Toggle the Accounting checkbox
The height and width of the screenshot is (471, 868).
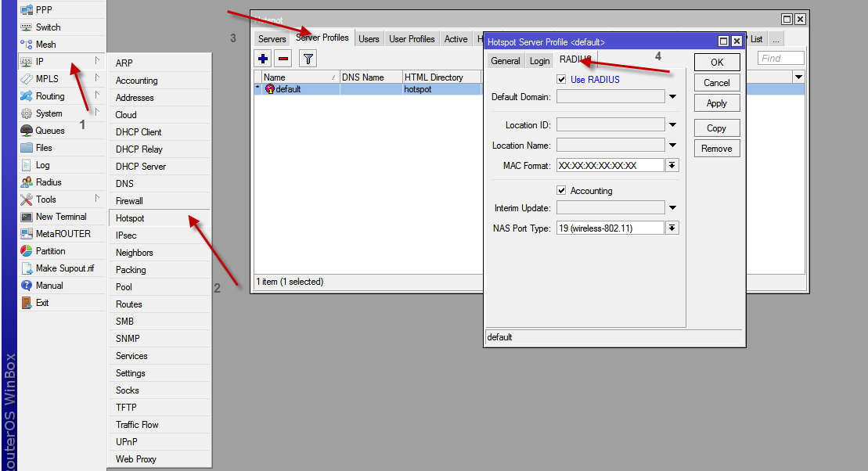click(561, 190)
